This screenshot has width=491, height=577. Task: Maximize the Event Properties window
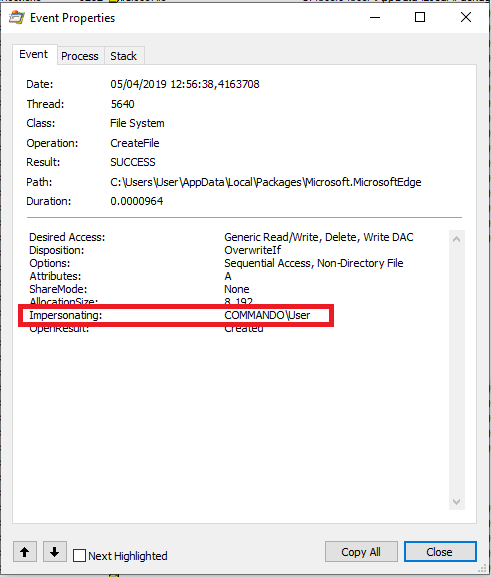420,17
